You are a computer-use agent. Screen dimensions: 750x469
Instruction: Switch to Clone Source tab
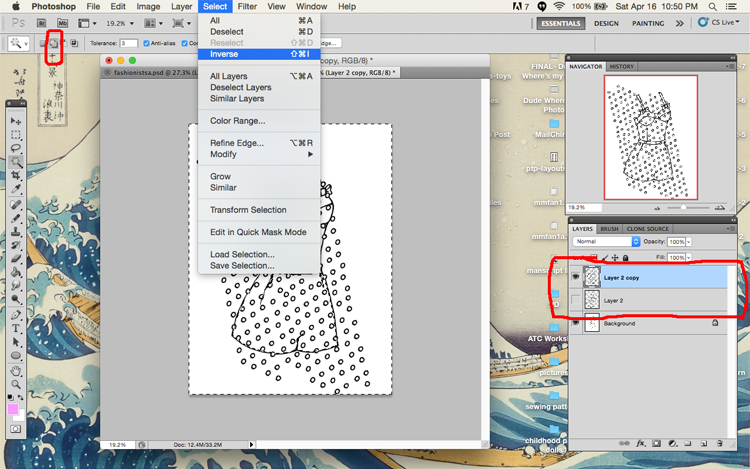point(647,229)
